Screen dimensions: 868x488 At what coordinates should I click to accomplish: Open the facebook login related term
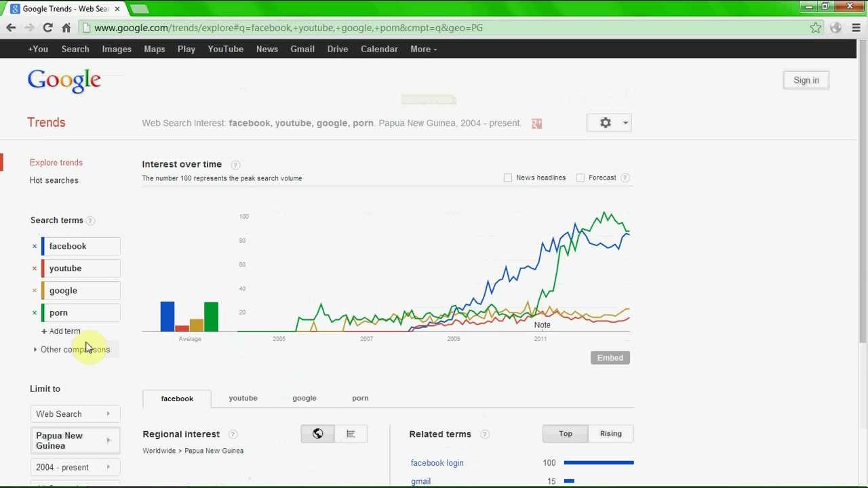[437, 463]
